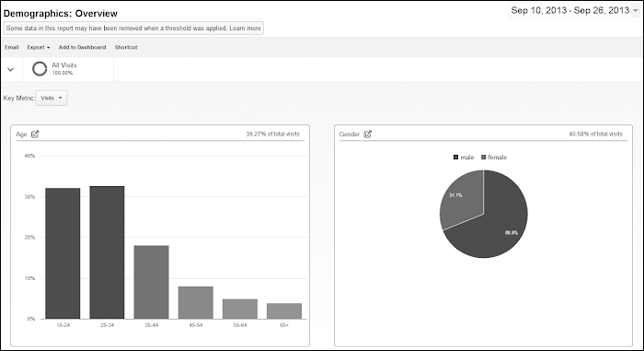Click the 65+ age bar

[284, 311]
